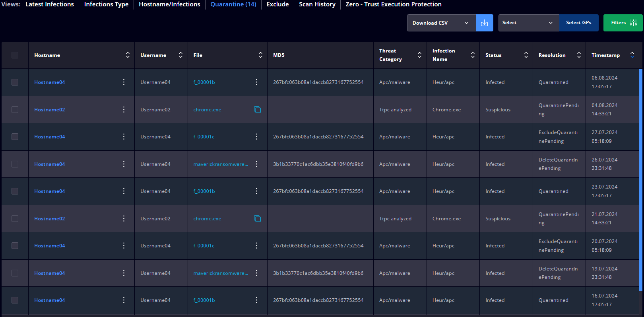The image size is (644, 317).
Task: Sort by Resolution column arrows
Action: tap(579, 55)
